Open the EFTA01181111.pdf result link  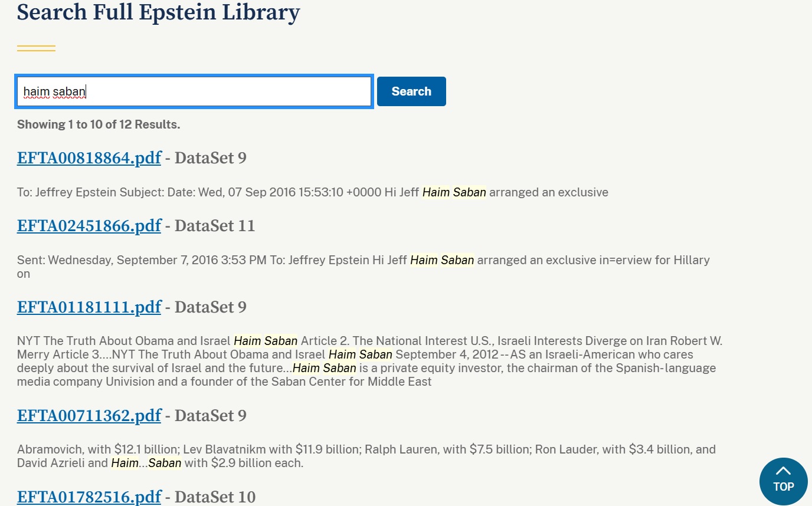(89, 307)
